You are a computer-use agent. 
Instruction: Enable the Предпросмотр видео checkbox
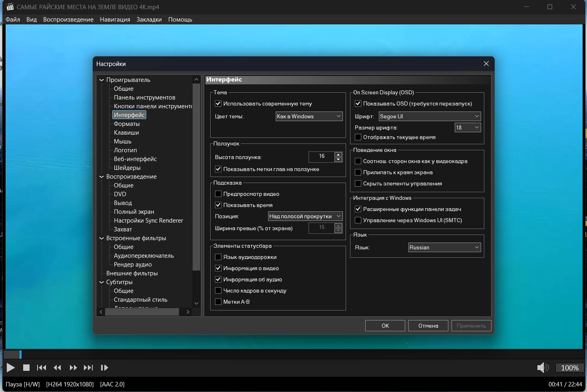(x=218, y=194)
